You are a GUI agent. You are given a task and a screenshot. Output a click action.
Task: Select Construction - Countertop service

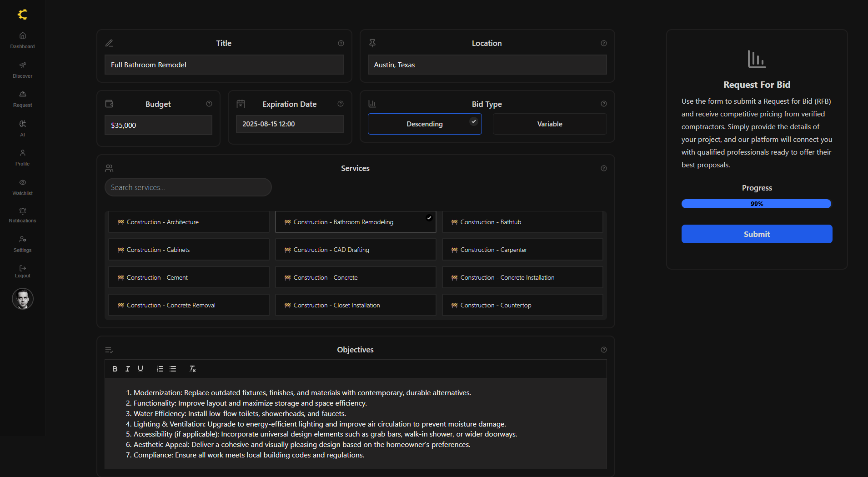click(x=522, y=305)
